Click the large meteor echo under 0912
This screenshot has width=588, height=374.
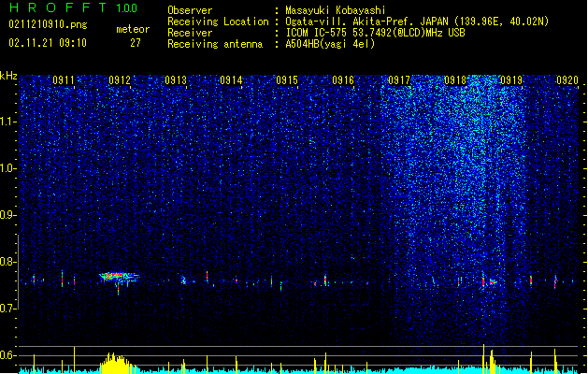pos(119,277)
